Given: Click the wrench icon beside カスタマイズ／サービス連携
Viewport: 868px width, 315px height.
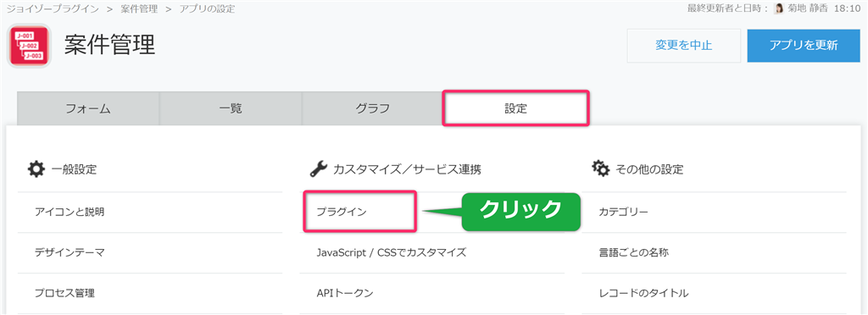Looking at the screenshot, I should [318, 169].
